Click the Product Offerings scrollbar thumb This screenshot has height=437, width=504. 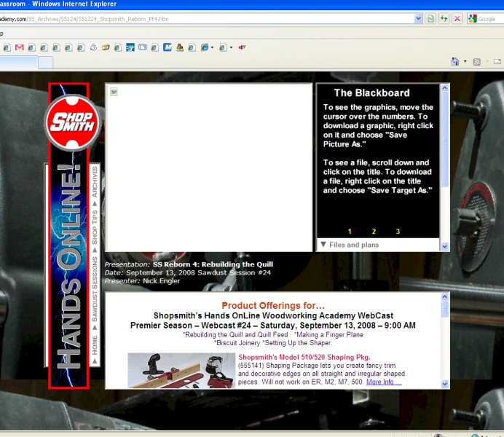tap(444, 310)
